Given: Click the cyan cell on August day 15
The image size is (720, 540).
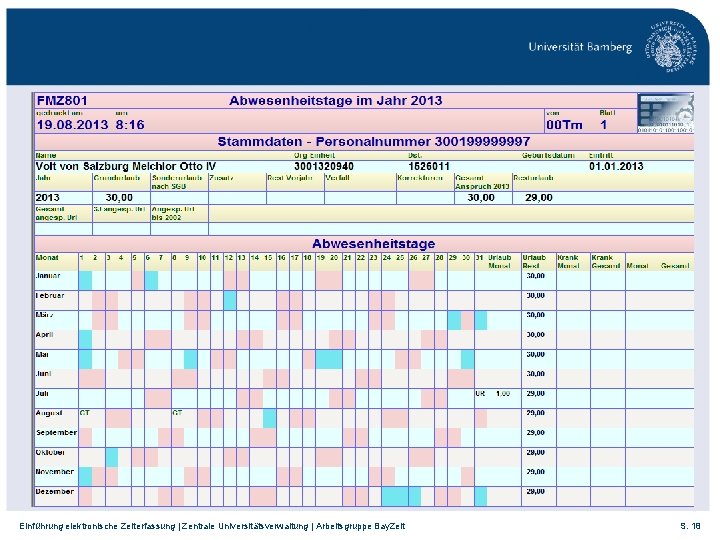Looking at the screenshot, I should (x=270, y=418).
